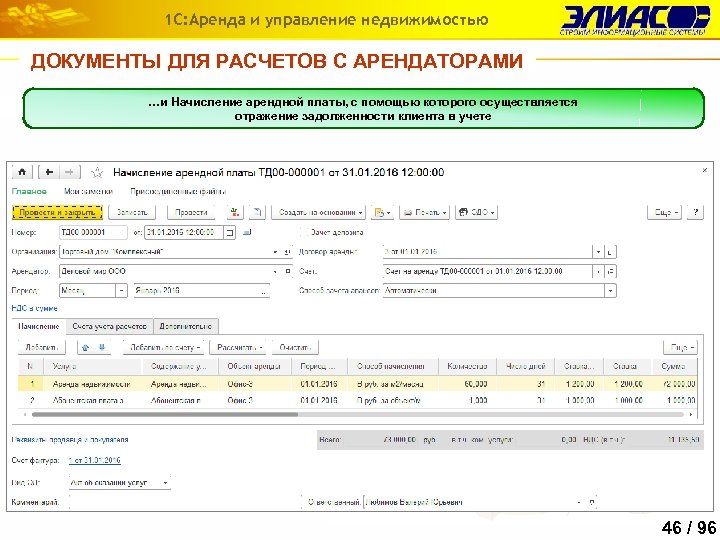Switch to Дополнительно tab
This screenshot has height=540, width=720.
point(186,326)
